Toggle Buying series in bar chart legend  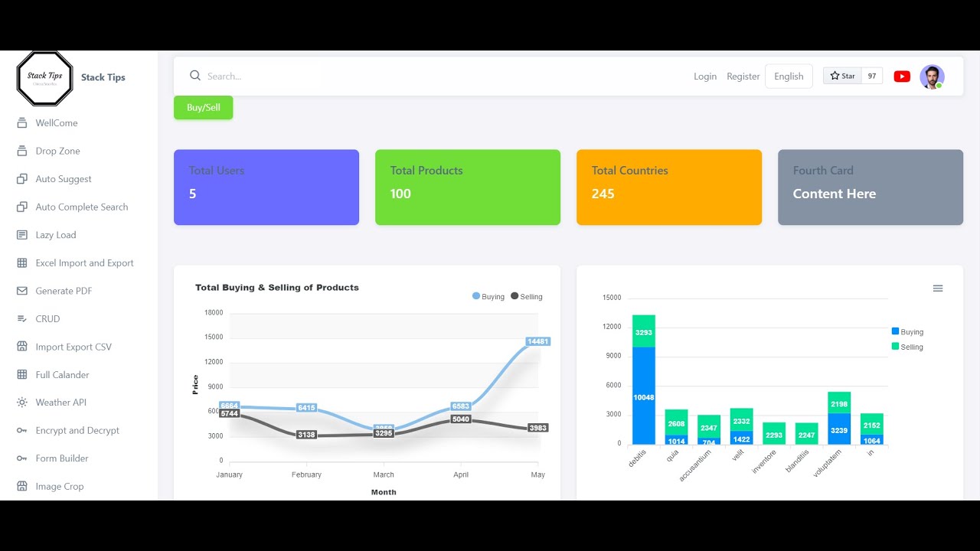tap(908, 332)
